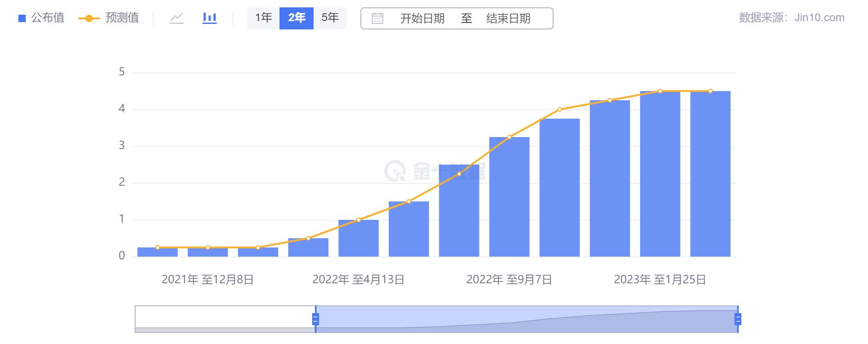
Task: Click the tallest forecast point at value 4
Action: [x=560, y=109]
